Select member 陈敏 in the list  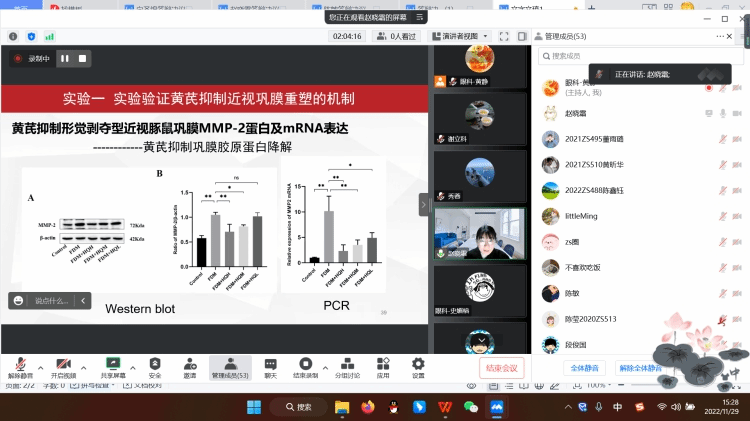click(x=641, y=293)
